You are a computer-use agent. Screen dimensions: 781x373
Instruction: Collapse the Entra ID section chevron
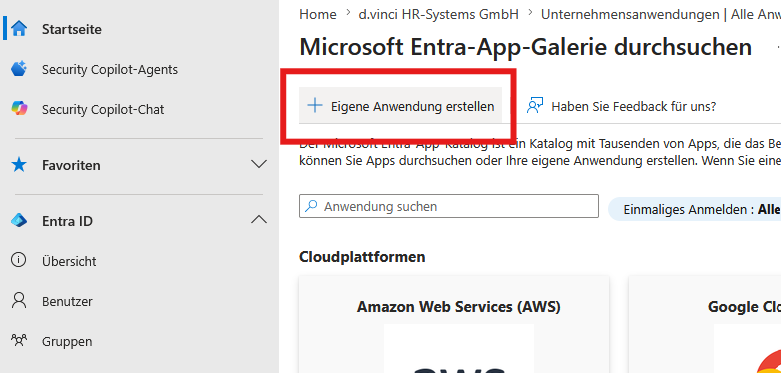click(x=259, y=220)
